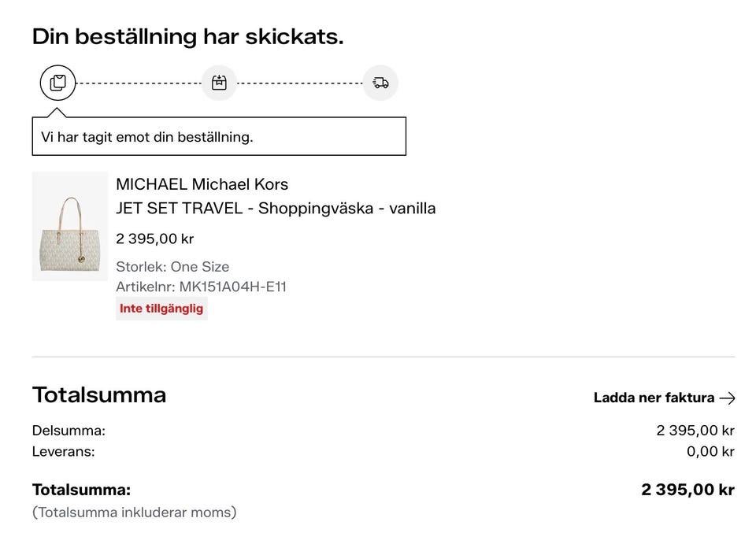
Task: Open the MICHAEL Michael Kors product page
Action: (202, 184)
